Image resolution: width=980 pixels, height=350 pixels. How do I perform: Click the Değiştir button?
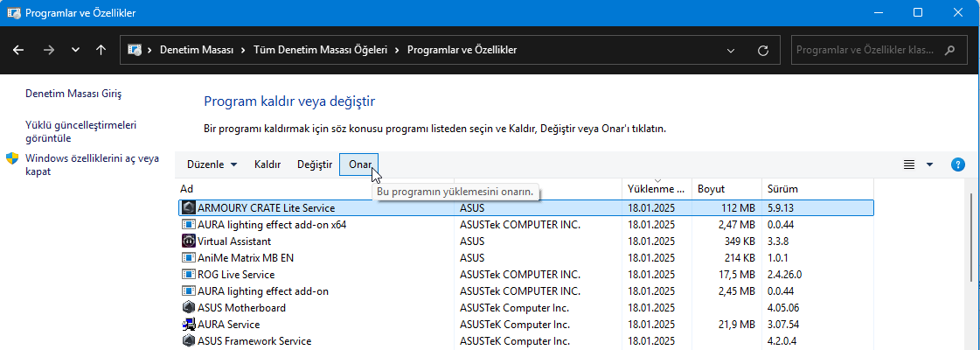click(x=315, y=164)
